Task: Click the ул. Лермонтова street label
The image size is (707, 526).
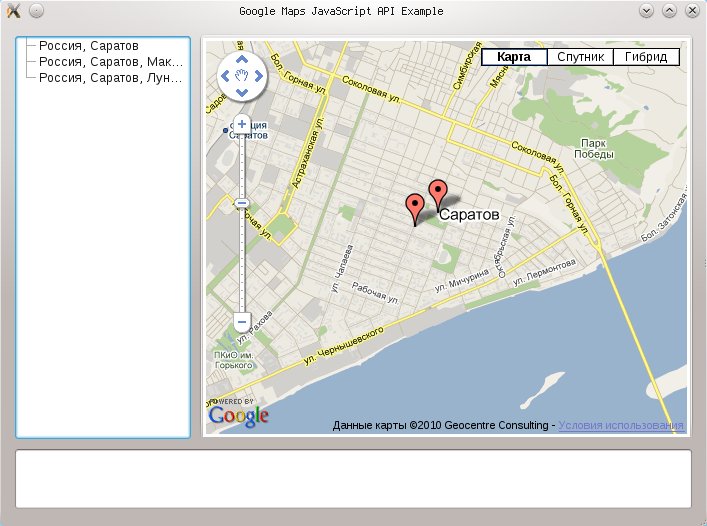Action: click(x=544, y=272)
